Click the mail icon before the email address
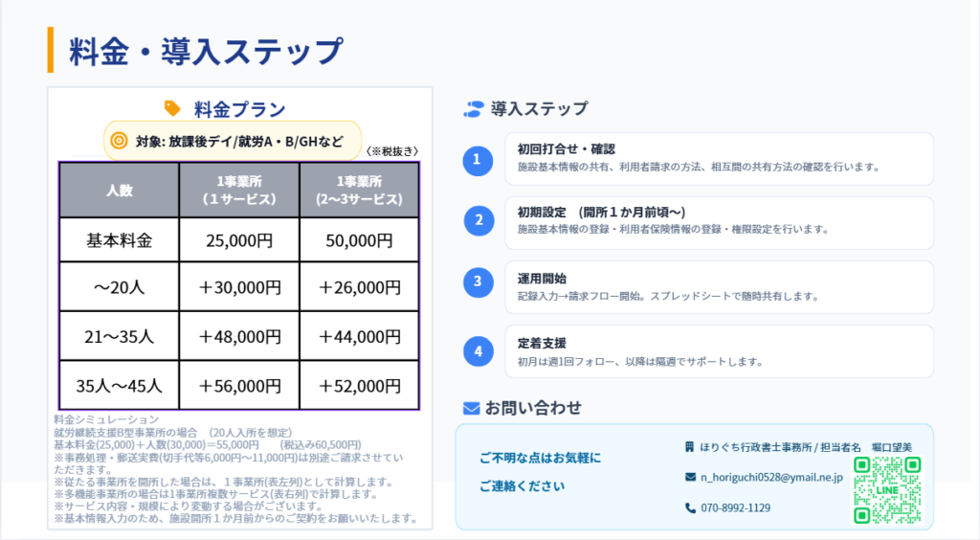 coord(690,477)
